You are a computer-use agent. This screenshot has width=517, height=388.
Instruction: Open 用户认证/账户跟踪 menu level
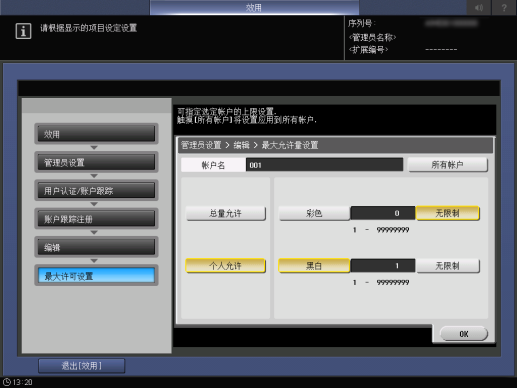pos(96,191)
